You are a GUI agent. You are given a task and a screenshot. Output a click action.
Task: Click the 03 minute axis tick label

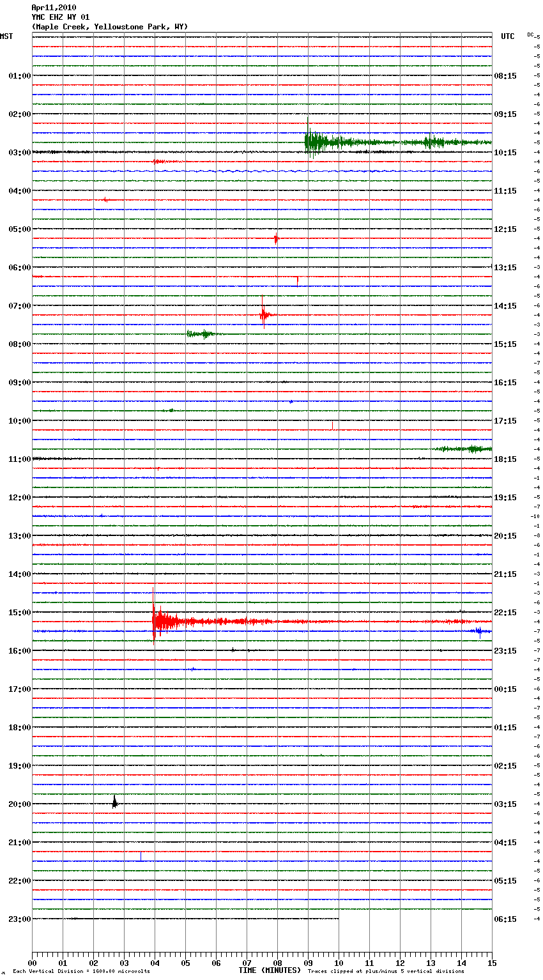pos(124,963)
